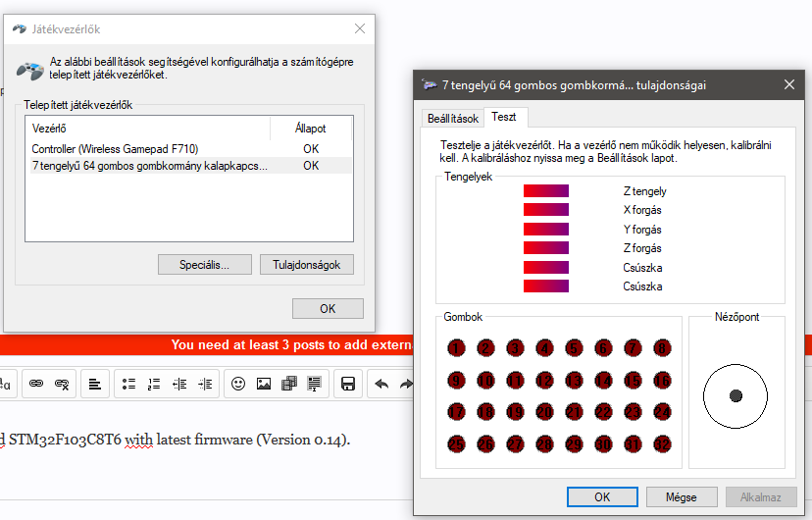Click the insert image icon
Image resolution: width=812 pixels, height=520 pixels.
click(263, 384)
